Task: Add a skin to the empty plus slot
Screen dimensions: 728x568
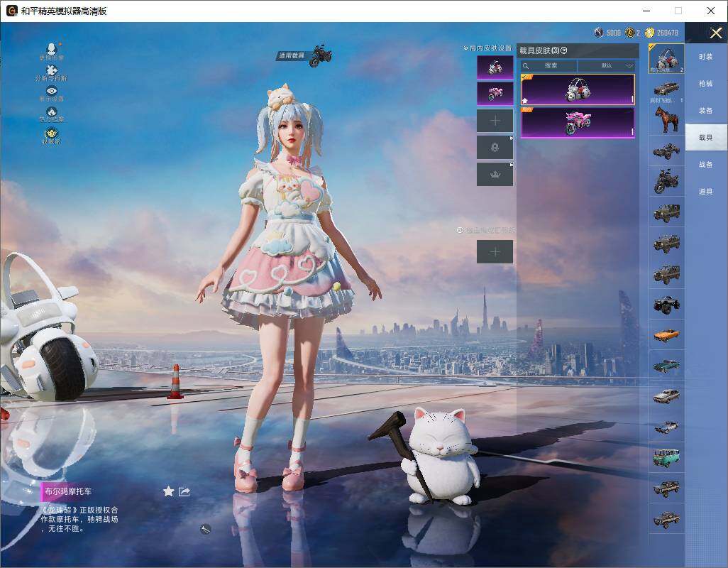Action: pos(495,121)
